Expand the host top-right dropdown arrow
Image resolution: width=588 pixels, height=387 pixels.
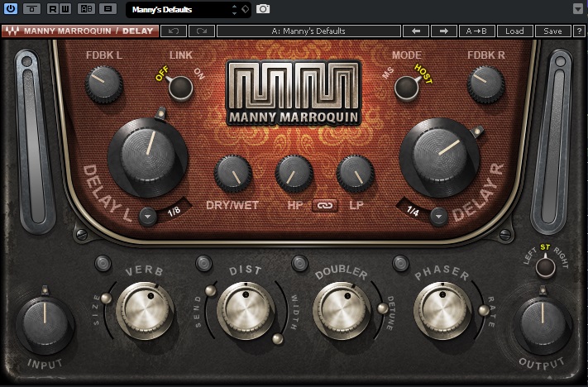578,8
